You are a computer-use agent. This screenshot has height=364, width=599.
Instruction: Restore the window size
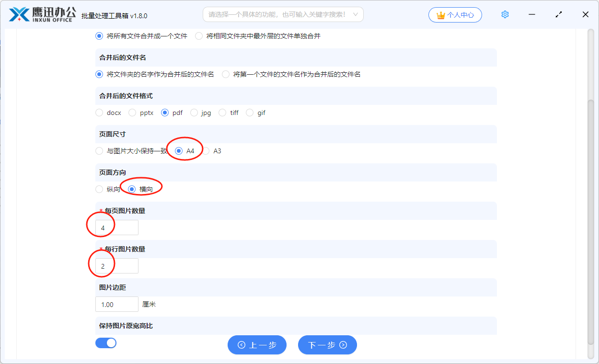pyautogui.click(x=559, y=14)
